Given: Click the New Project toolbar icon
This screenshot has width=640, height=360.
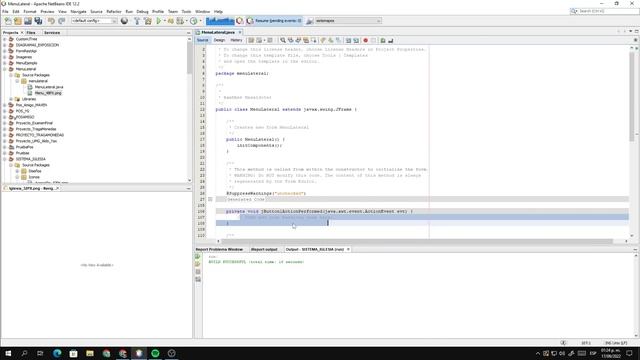Looking at the screenshot, I should (18, 21).
